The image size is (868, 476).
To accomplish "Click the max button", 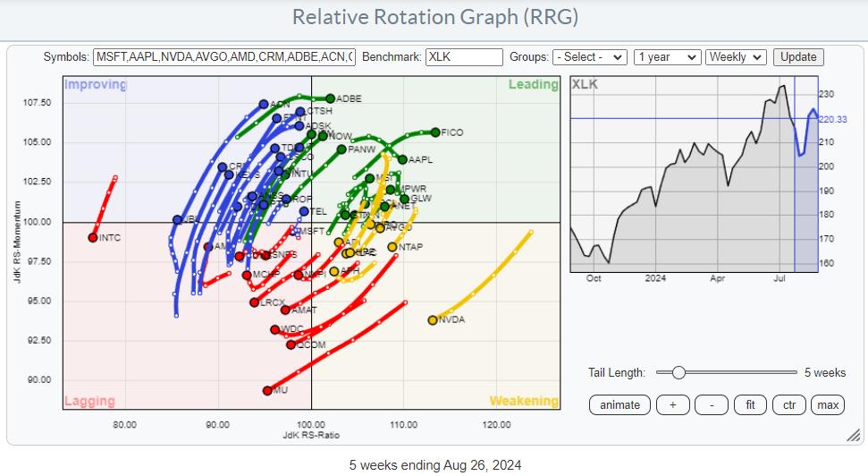I will 828,404.
